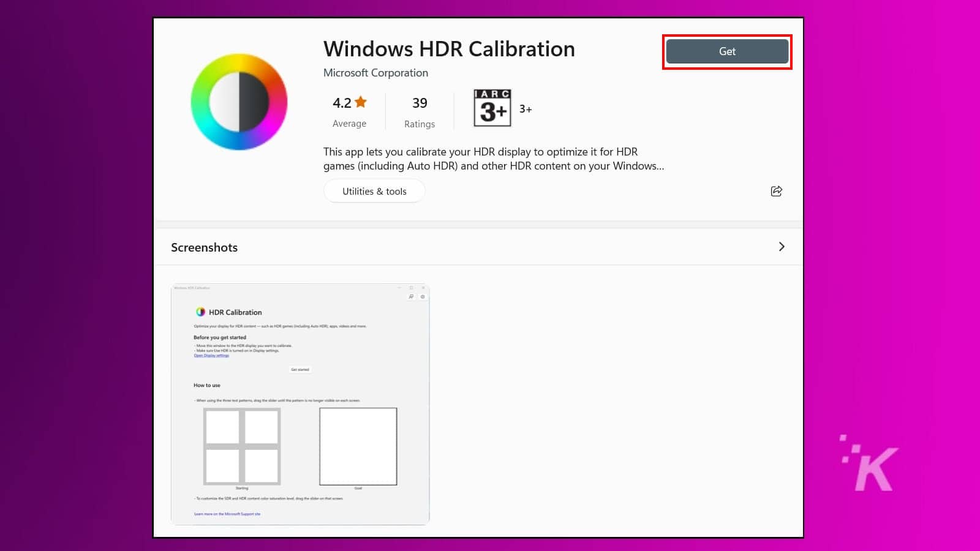
Task: Click the Microsoft Support site link in preview
Action: [227, 514]
